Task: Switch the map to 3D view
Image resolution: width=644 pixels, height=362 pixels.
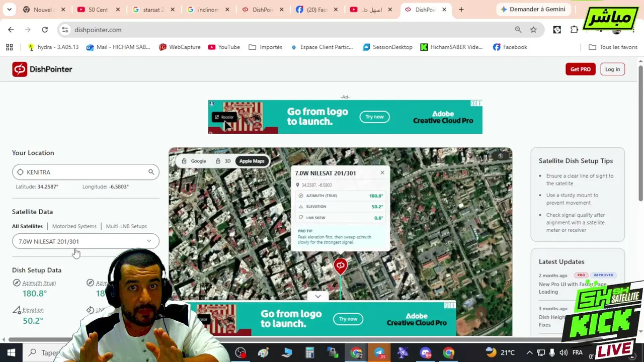Action: pos(223,161)
